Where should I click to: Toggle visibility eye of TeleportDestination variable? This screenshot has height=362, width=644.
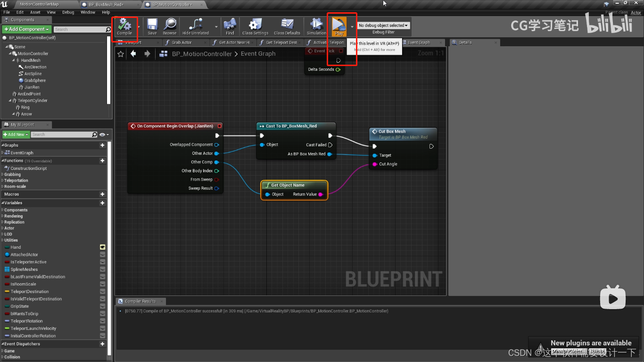(102, 292)
